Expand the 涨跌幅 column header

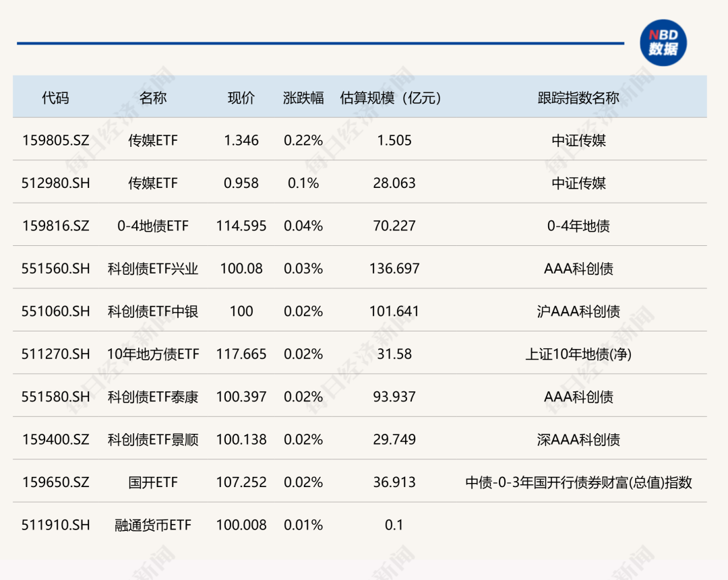coord(302,97)
